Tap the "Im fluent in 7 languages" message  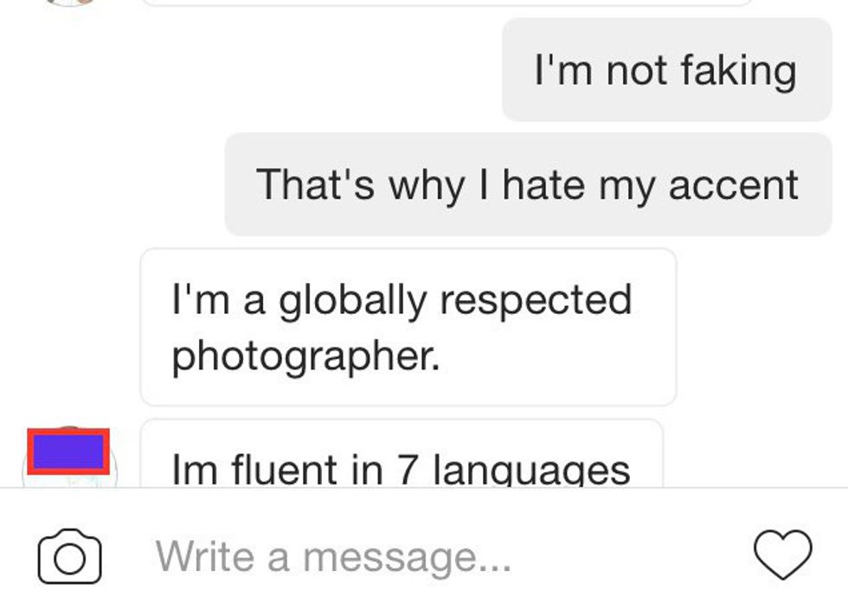point(402,457)
